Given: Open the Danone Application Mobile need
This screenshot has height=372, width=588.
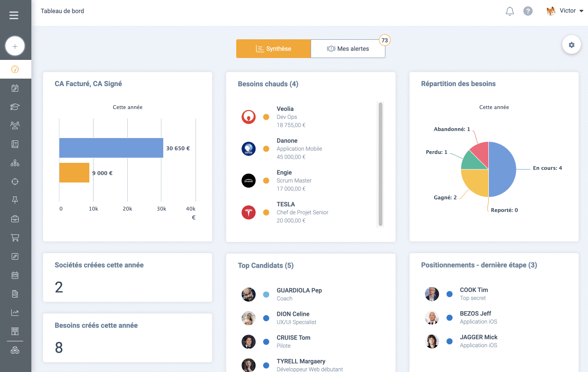Looking at the screenshot, I should coord(299,148).
